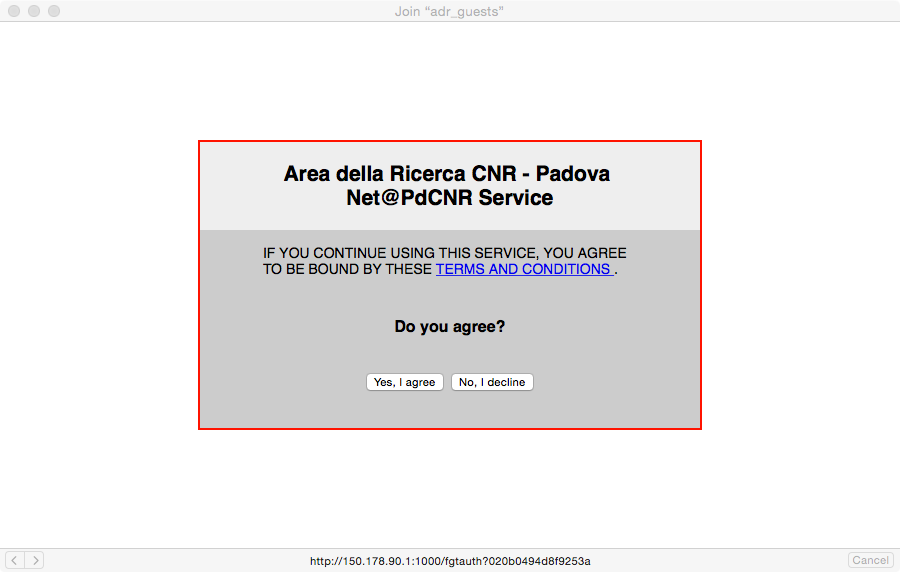Decline with "No, I decline" button
This screenshot has height=572, width=900.
pos(492,382)
